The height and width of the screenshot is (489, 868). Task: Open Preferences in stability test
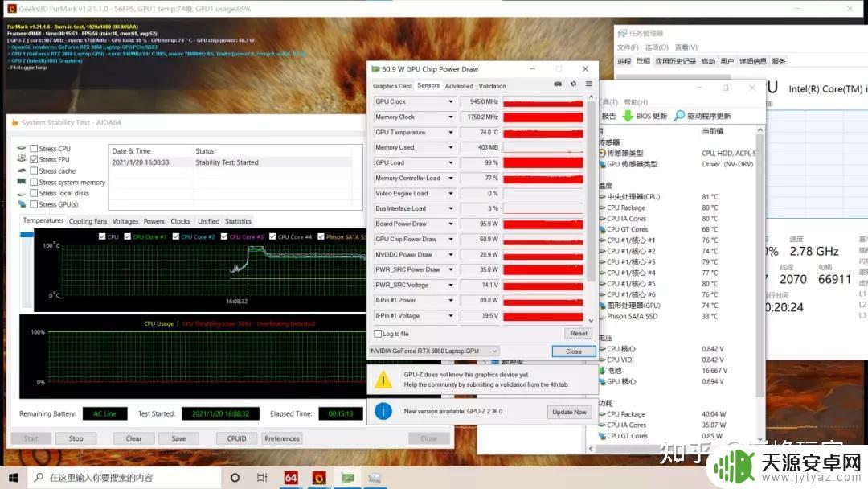pyautogui.click(x=282, y=438)
